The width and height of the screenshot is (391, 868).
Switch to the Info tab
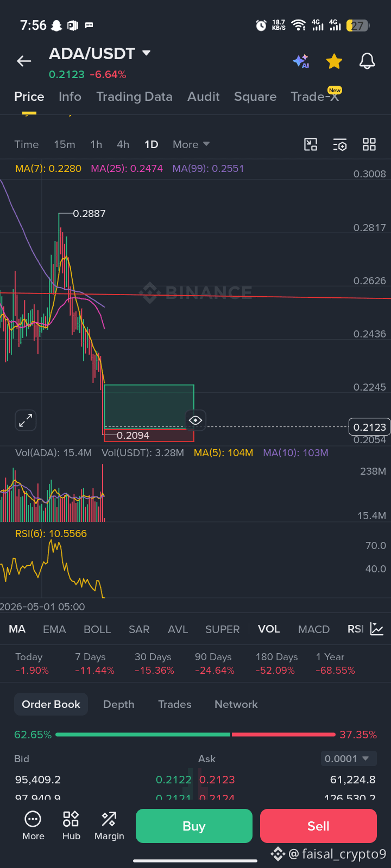click(x=70, y=97)
